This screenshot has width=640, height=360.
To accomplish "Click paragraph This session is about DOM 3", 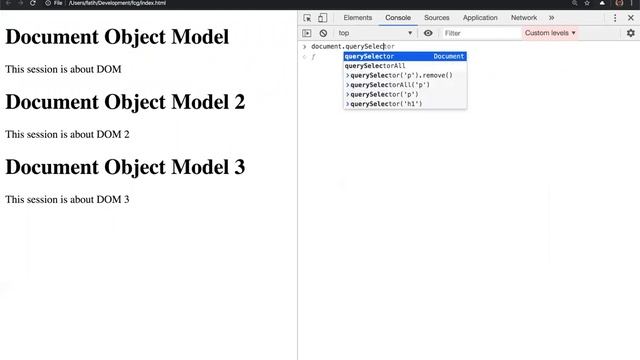I will coord(67,199).
